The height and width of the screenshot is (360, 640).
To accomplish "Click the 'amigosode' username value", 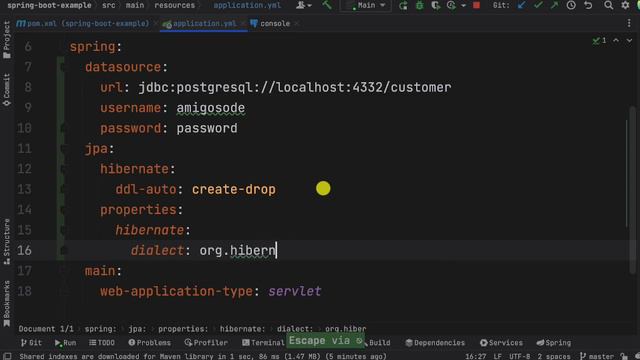I will [211, 108].
